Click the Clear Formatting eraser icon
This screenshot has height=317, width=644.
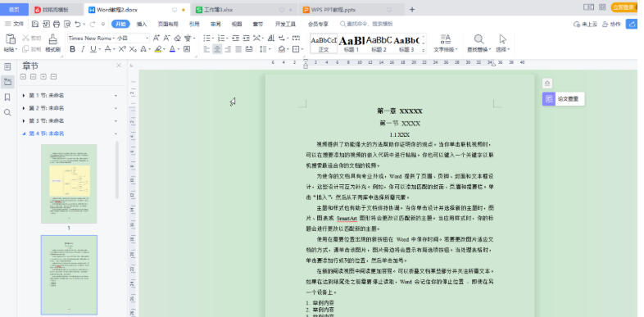(x=177, y=38)
